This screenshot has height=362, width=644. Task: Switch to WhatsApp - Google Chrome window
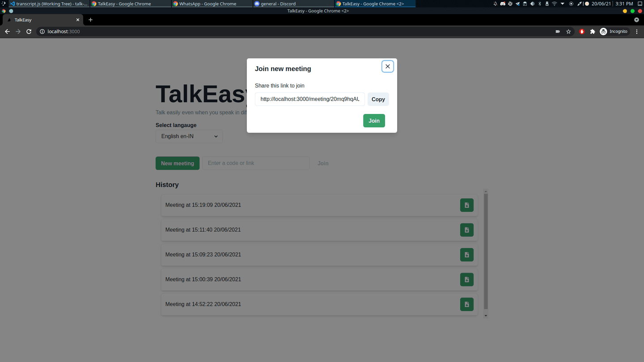tap(212, 4)
